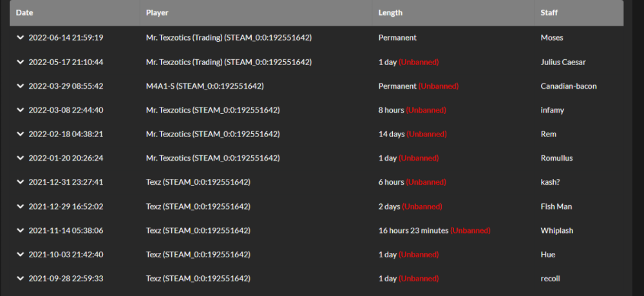Screen dimensions: 644x296
Task: Expand the 2021-09-28 22:59:33 ban entry
Action: 21,279
